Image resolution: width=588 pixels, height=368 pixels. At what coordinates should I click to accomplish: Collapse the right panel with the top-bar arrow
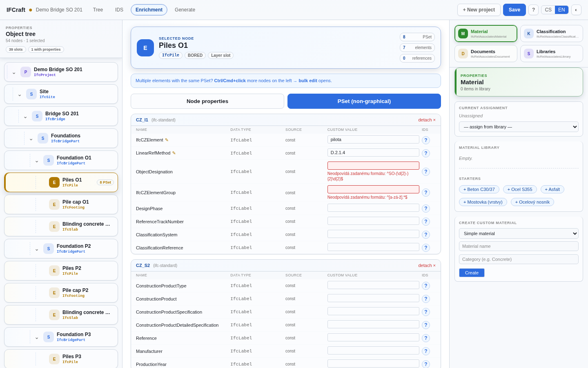(576, 10)
